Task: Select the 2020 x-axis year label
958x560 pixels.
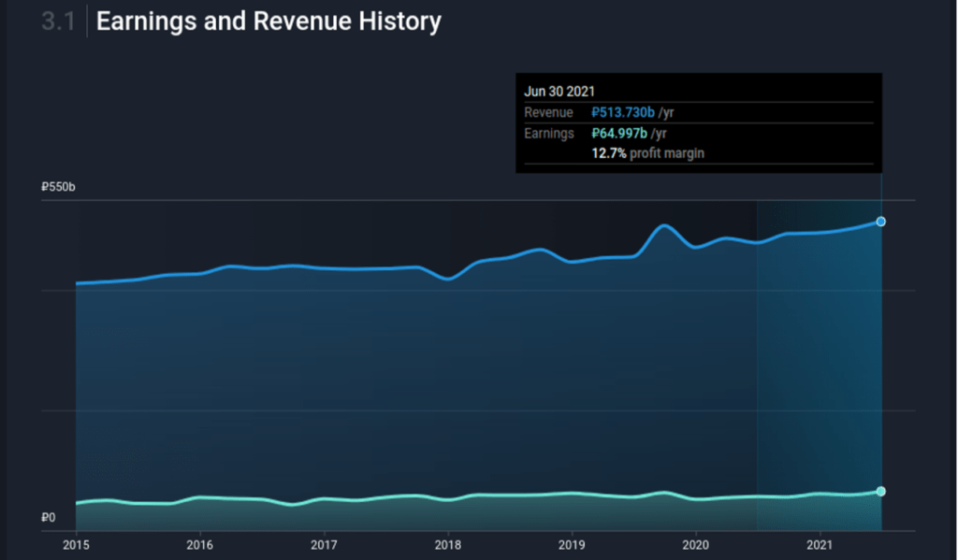Action: [x=695, y=544]
